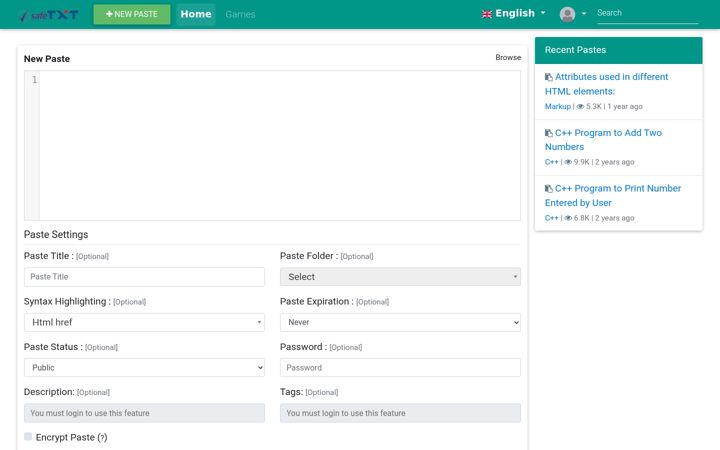The height and width of the screenshot is (450, 720).
Task: Click the Encrypt Paste help question mark
Action: point(102,438)
